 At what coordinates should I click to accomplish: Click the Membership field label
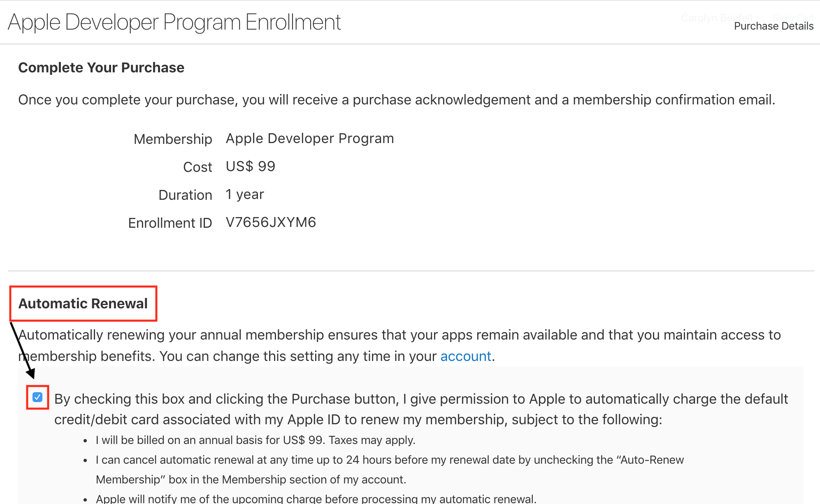click(x=173, y=139)
